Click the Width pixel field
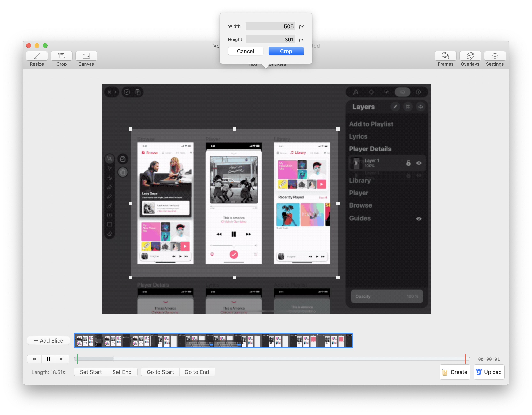The height and width of the screenshot is (415, 532). point(270,26)
